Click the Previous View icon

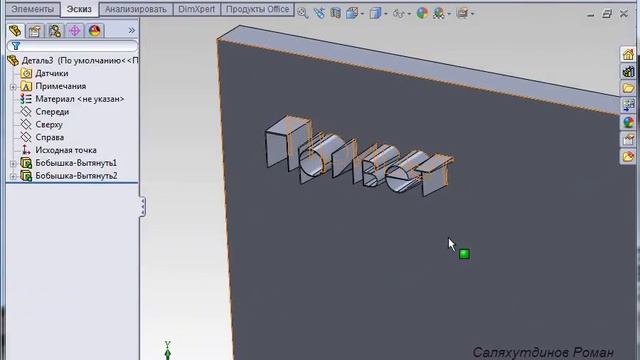pos(319,13)
